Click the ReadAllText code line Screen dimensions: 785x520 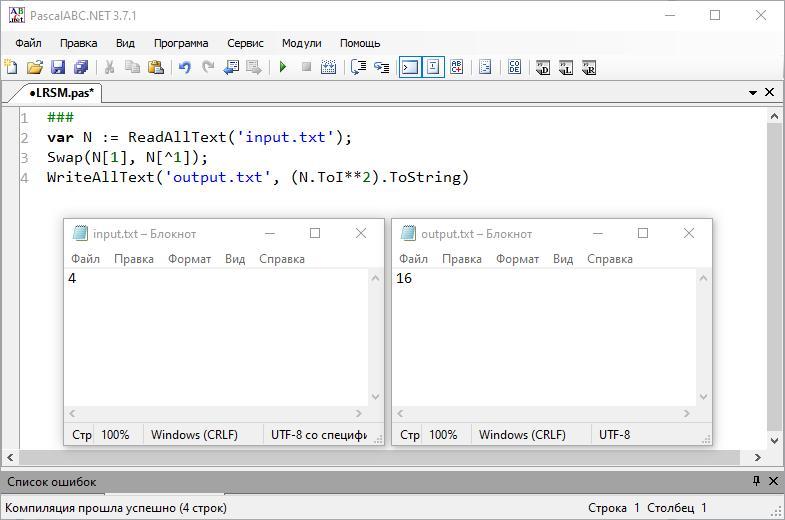click(x=199, y=137)
